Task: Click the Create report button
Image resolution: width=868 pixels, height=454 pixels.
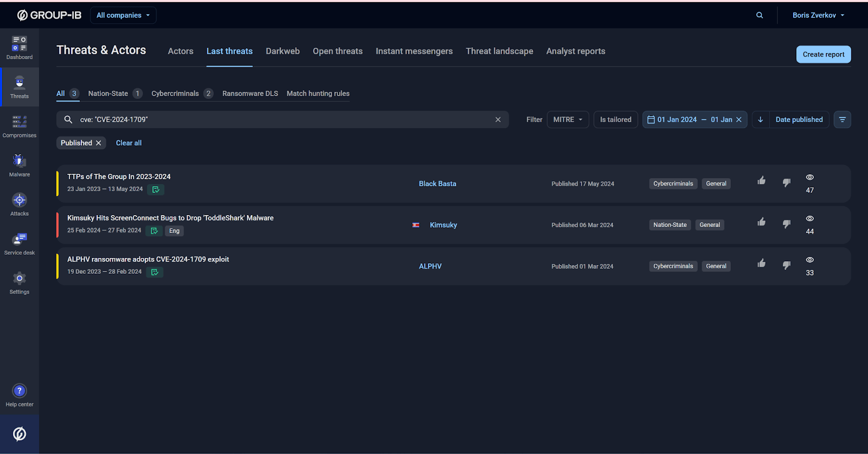Action: [824, 54]
